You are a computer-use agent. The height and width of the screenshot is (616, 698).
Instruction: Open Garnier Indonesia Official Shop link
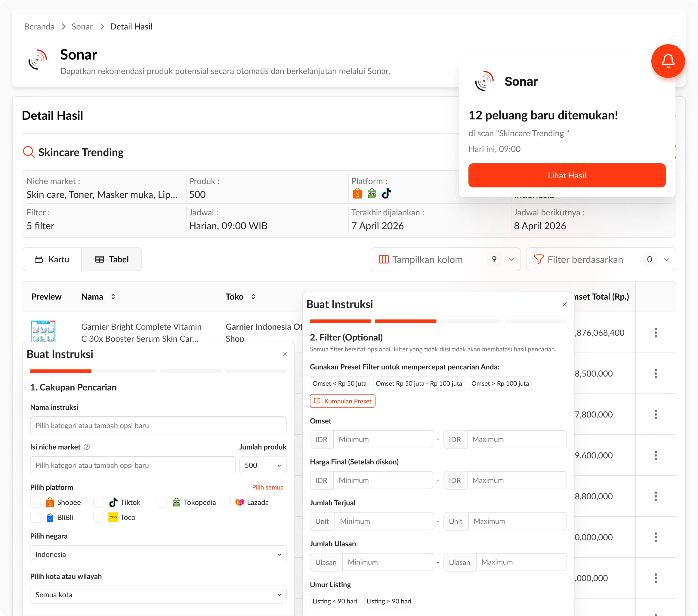[x=264, y=333]
